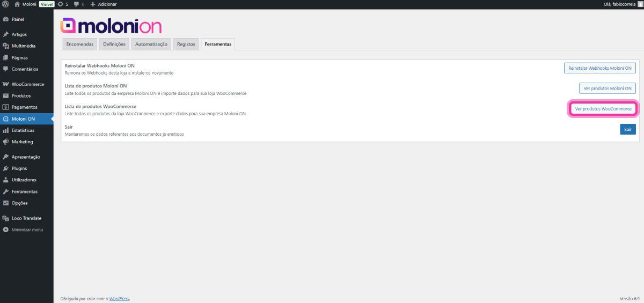Image resolution: width=644 pixels, height=303 pixels.
Task: Click the Moloni ON logo image
Action: click(x=111, y=26)
